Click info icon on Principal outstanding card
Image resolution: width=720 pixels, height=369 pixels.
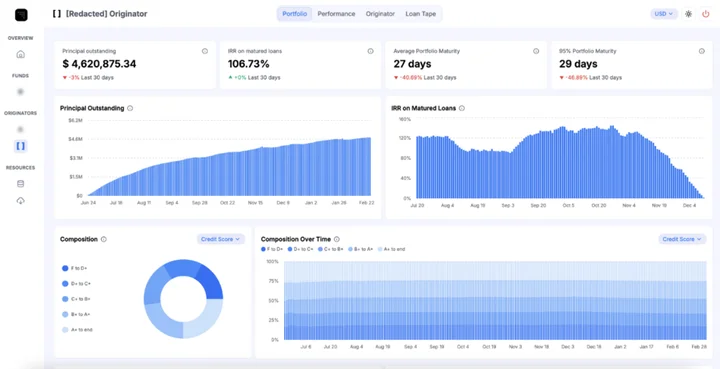click(x=205, y=51)
